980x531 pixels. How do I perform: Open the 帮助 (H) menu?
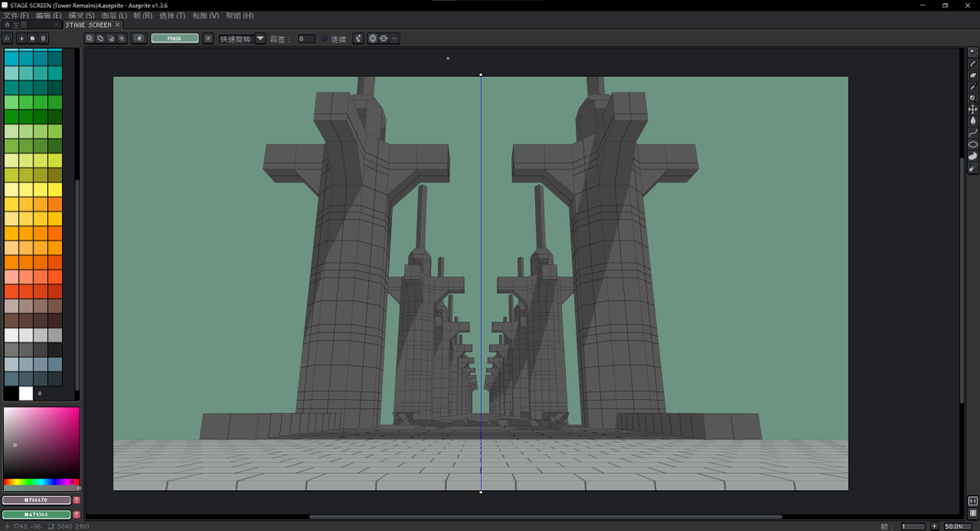point(239,16)
